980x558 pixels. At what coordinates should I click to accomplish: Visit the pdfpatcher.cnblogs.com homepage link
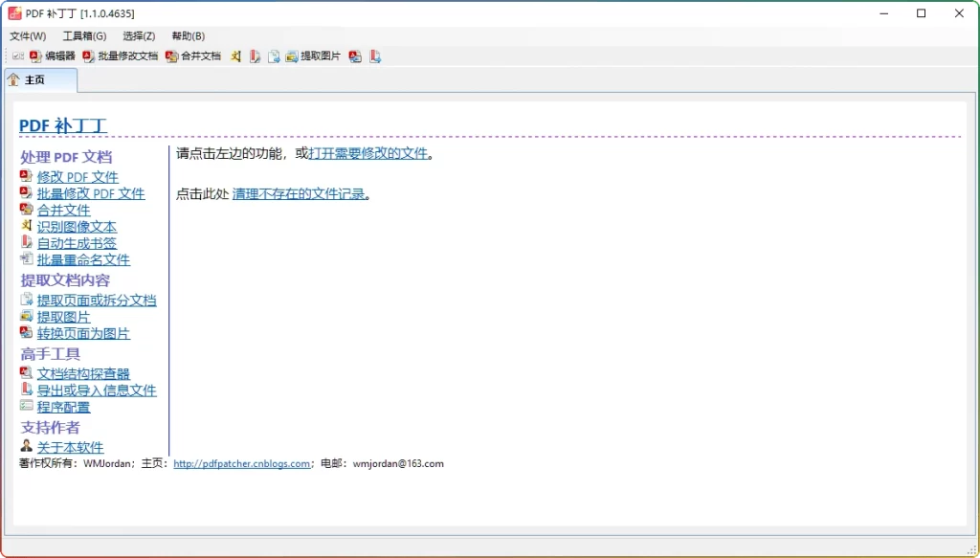(241, 462)
